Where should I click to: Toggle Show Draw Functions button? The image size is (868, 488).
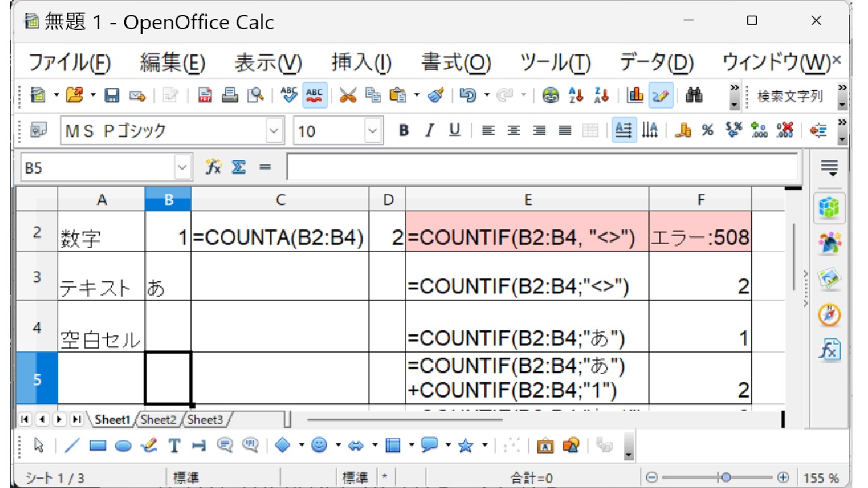[660, 96]
